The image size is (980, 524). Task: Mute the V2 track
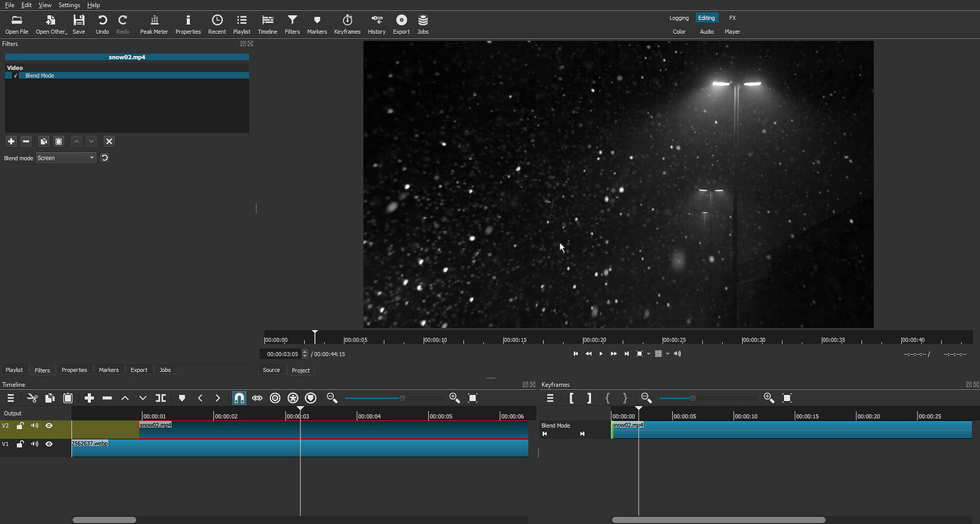pyautogui.click(x=34, y=425)
